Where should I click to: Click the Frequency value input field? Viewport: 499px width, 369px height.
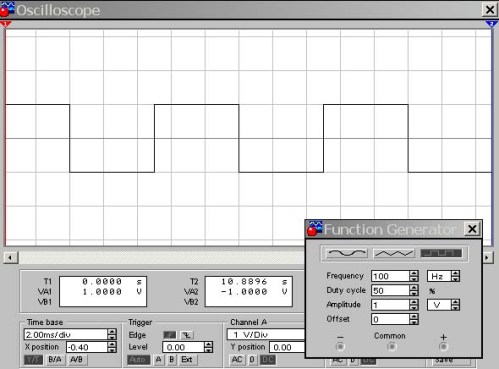click(390, 276)
